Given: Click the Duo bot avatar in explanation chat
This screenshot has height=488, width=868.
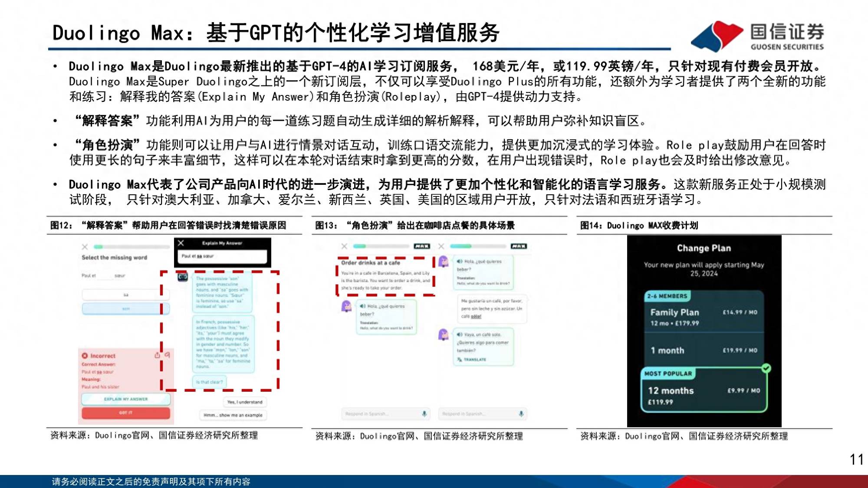Looking at the screenshot, I should [x=183, y=277].
